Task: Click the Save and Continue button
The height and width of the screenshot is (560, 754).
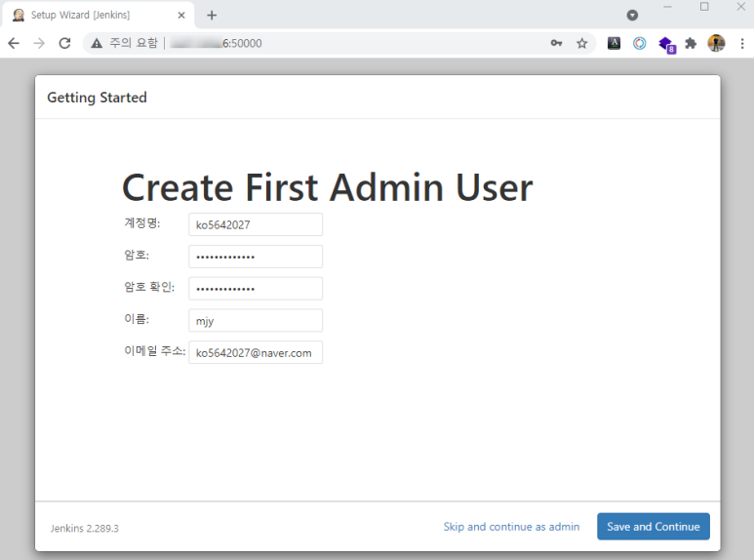Action: 653,526
